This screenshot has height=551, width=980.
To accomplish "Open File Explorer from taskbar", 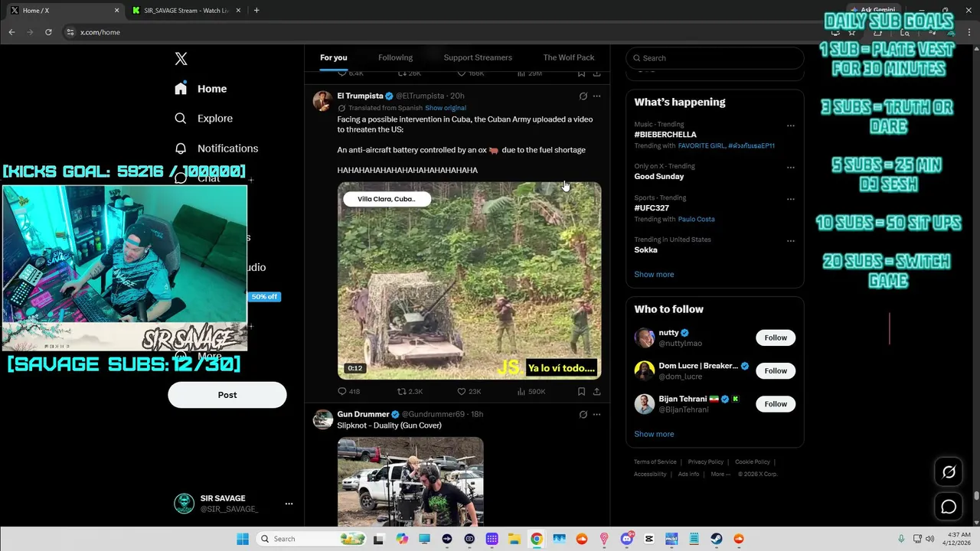I will click(x=514, y=539).
